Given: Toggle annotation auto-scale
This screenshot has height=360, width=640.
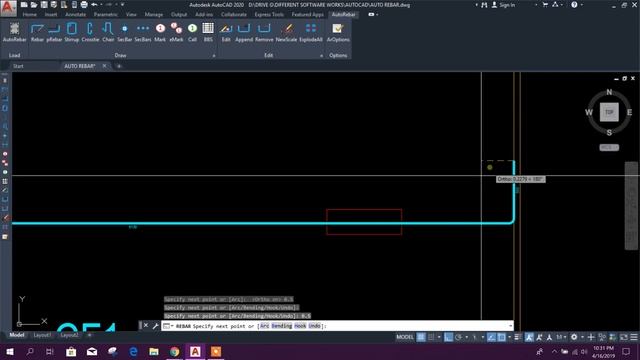Looking at the screenshot, I should [539, 337].
